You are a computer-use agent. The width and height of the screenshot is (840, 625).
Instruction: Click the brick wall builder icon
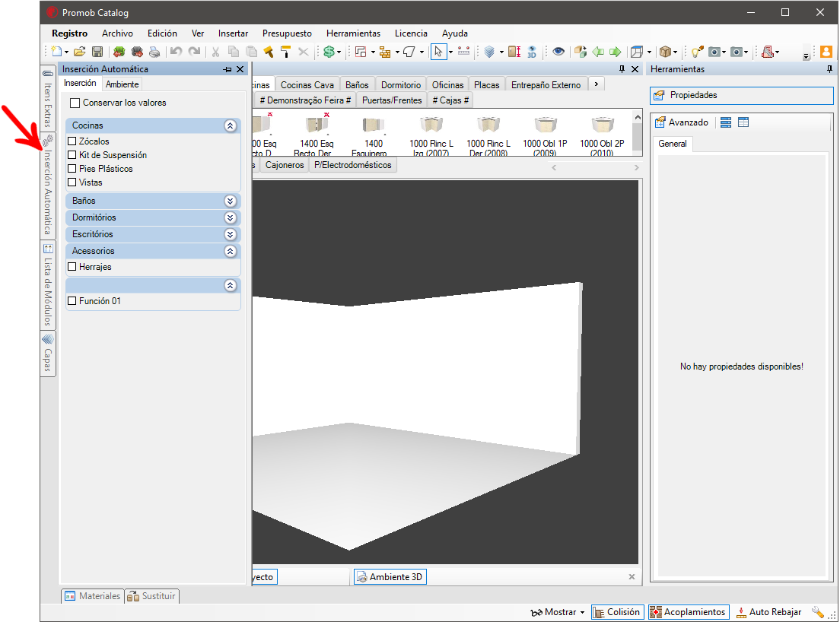[x=385, y=52]
